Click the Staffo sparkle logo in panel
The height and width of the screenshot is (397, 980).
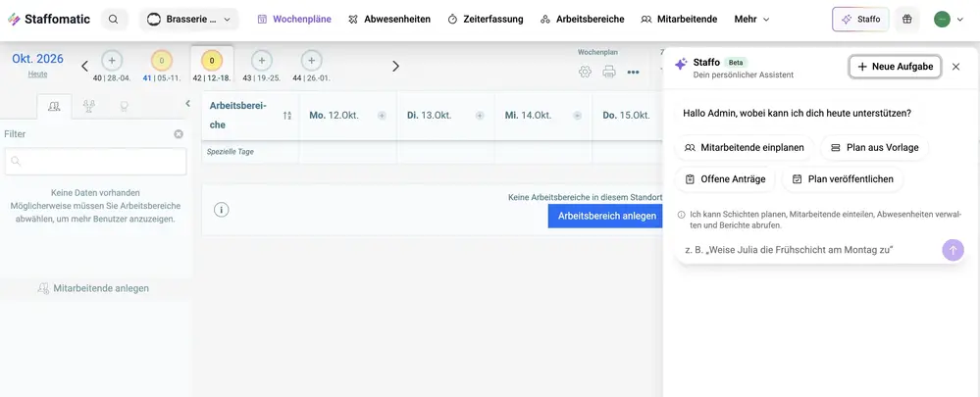click(681, 65)
